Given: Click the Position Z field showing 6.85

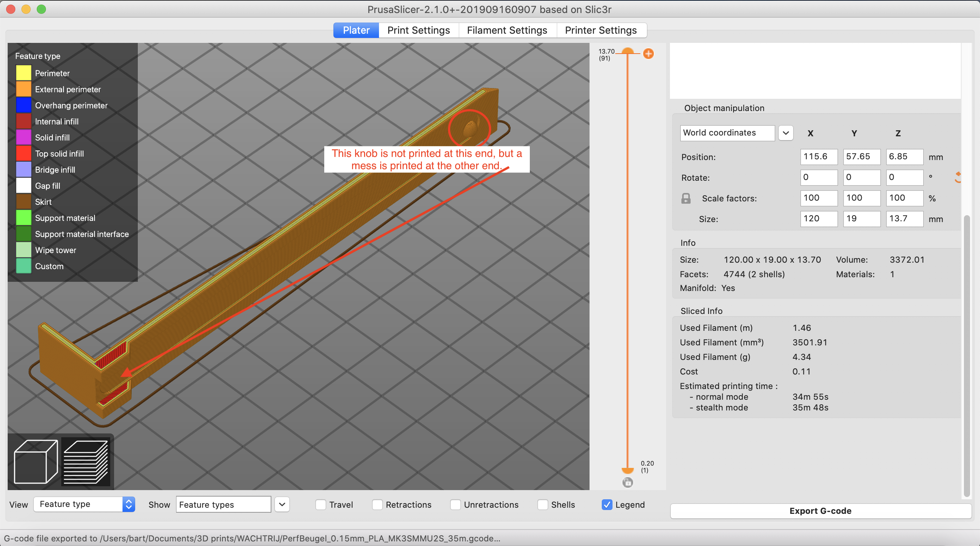Looking at the screenshot, I should pos(905,157).
